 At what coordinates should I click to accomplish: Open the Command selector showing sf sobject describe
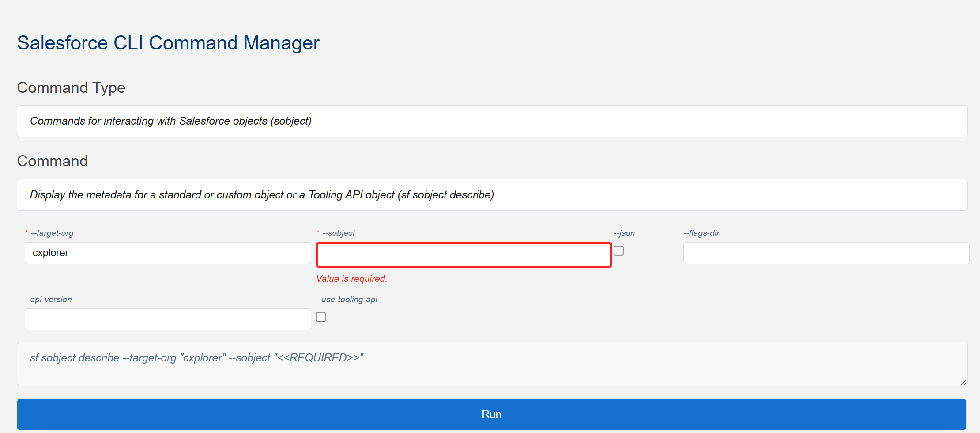492,195
